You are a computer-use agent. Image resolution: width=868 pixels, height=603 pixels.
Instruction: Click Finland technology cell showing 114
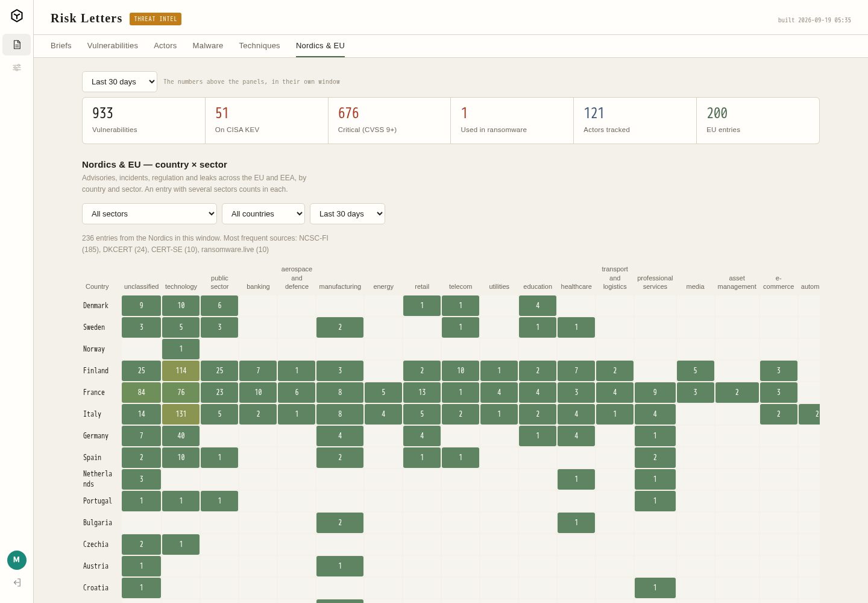click(x=181, y=371)
